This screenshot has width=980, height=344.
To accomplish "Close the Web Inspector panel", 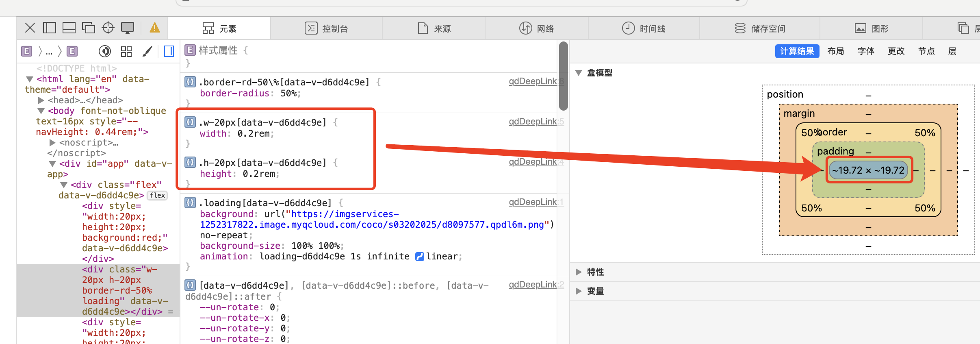I will point(30,28).
